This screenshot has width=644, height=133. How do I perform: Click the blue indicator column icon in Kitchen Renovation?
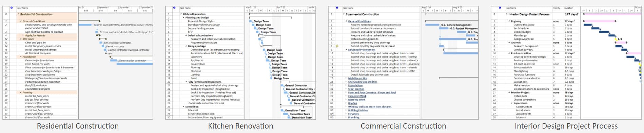click(x=174, y=7)
